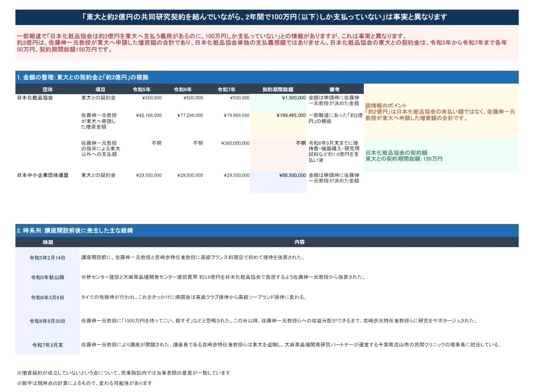Click the item '佐藤伸一元教授の指示による東大以外への支払額'

coord(100,149)
